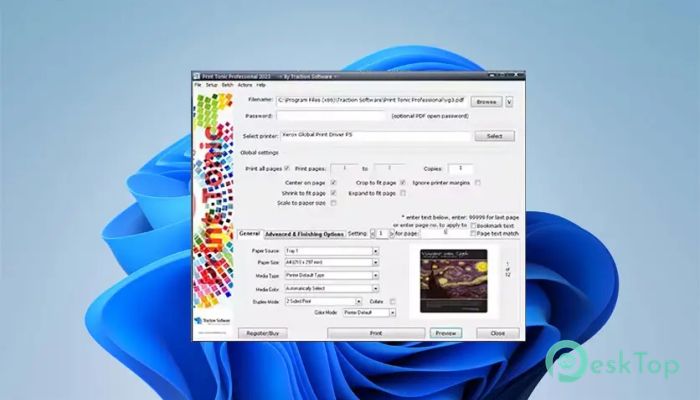
Task: Click the Filename path field
Action: [371, 100]
